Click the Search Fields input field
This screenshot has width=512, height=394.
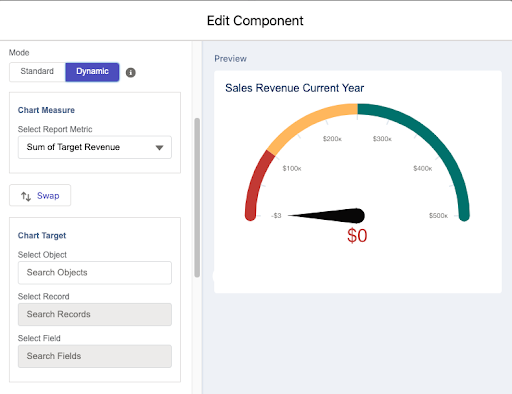point(95,356)
